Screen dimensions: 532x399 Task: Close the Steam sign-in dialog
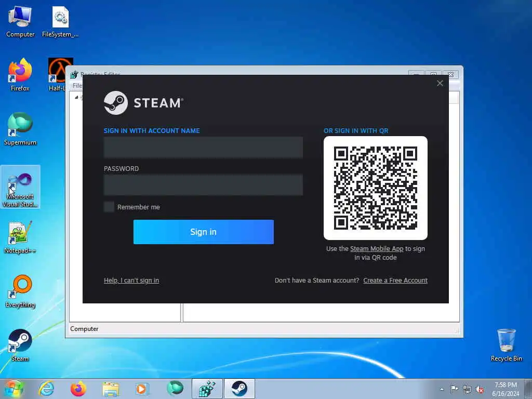tap(440, 84)
